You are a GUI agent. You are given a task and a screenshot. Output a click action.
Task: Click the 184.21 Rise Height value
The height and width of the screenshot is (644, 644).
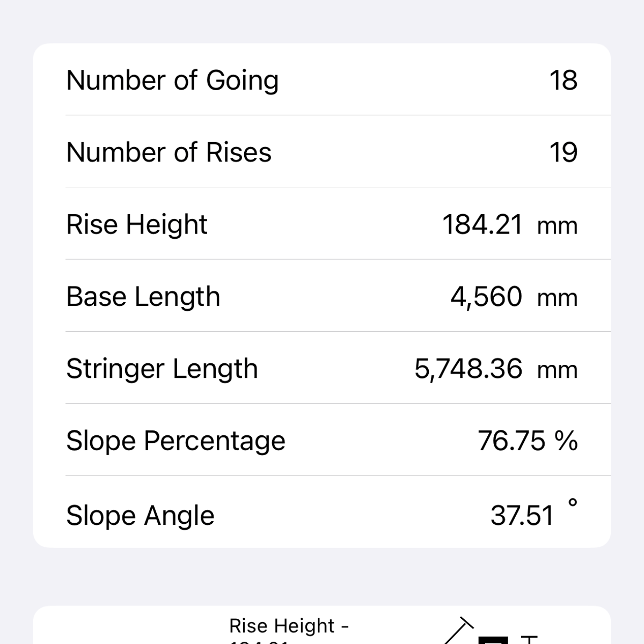tap(481, 224)
